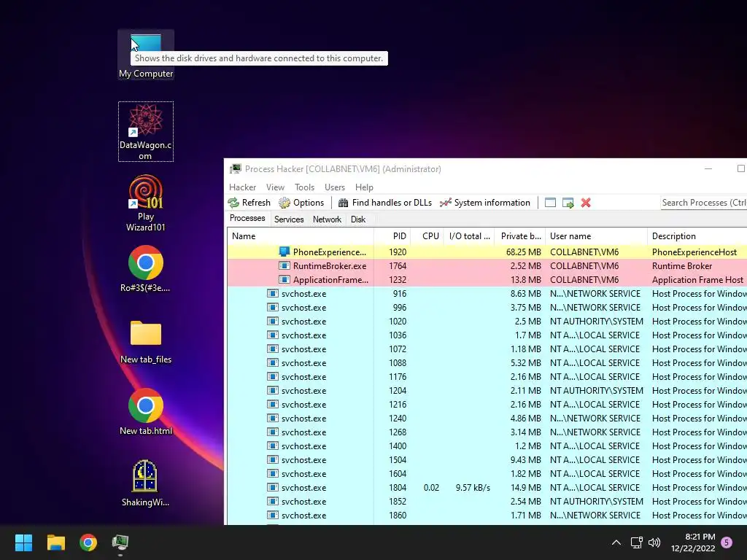747x560 pixels.
Task: Click the find window and thread icon
Action: 568,203
